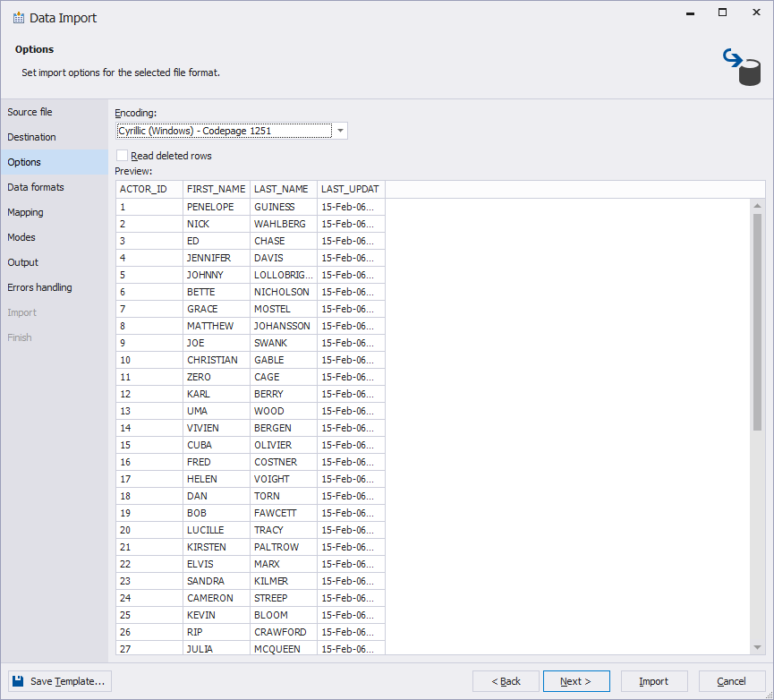
Task: Click the FIRST_NAME column header
Action: pos(216,189)
